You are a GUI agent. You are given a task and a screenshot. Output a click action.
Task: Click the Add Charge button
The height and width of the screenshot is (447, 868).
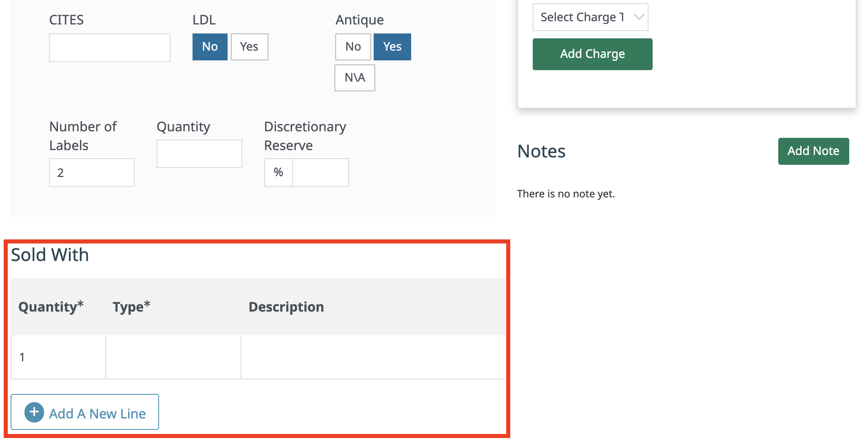(x=593, y=54)
